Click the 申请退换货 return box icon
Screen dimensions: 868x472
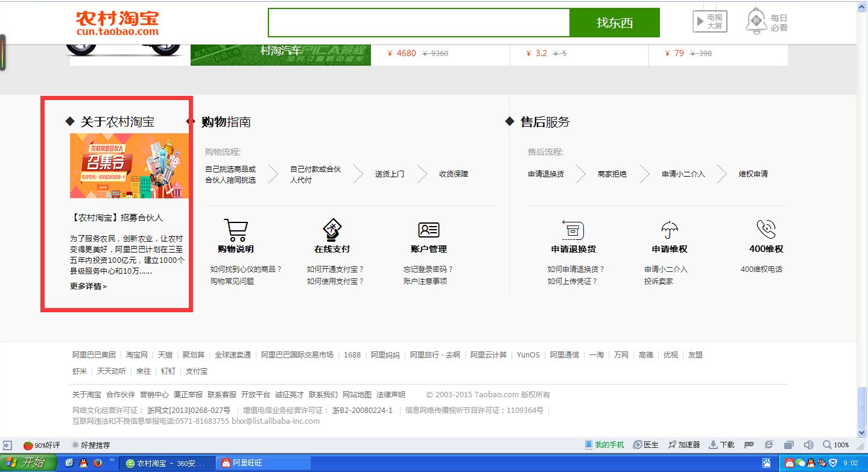point(573,230)
